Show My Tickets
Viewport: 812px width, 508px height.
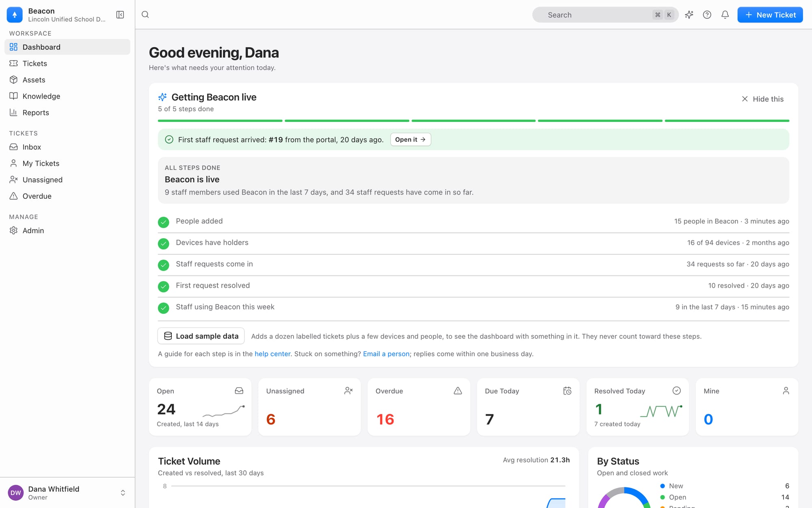67,163
